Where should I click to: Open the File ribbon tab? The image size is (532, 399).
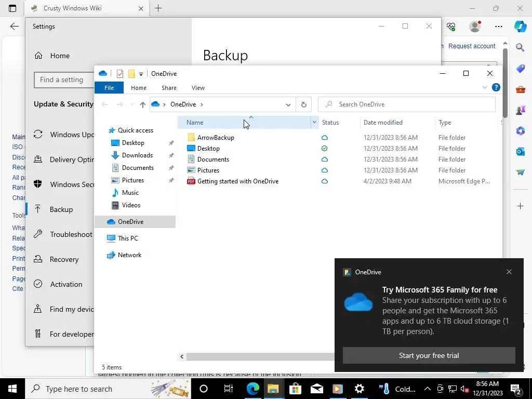109,87
